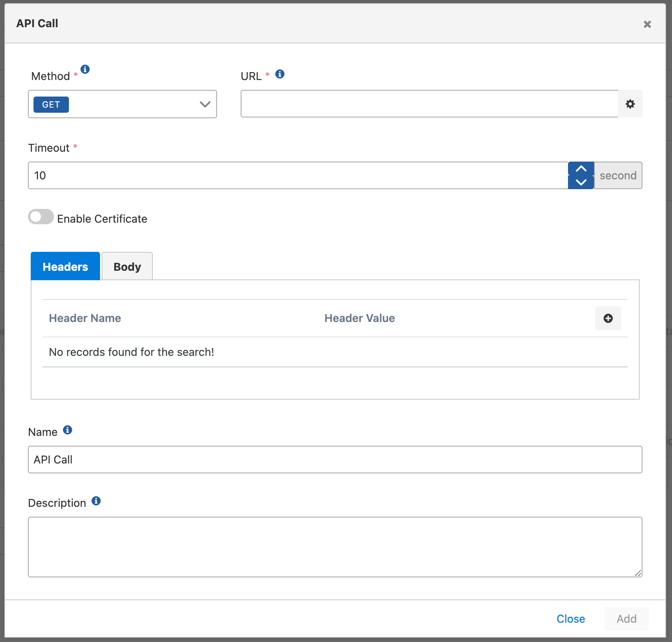Add a new header row with plus icon
This screenshot has width=672, height=642.
pyautogui.click(x=608, y=318)
